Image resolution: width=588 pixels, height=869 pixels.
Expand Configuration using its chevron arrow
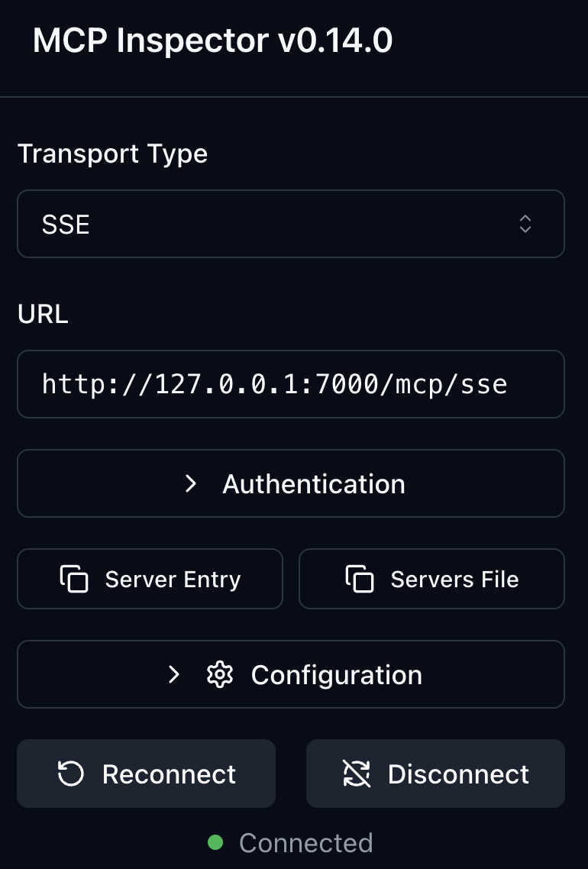coord(174,675)
